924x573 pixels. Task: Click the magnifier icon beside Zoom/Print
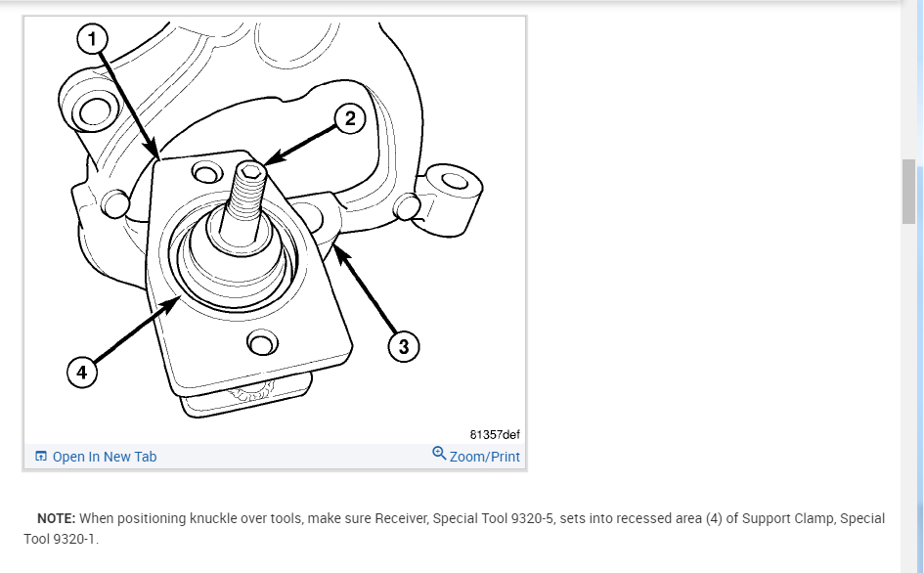point(439,454)
